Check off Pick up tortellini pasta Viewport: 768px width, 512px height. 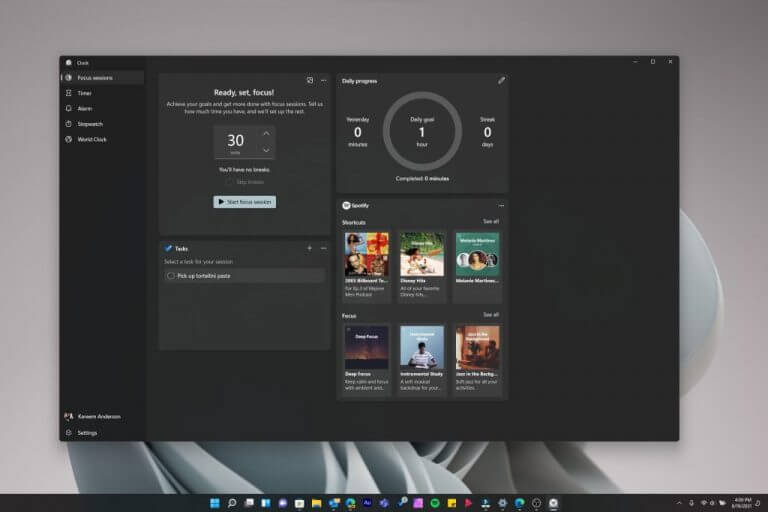coord(171,276)
